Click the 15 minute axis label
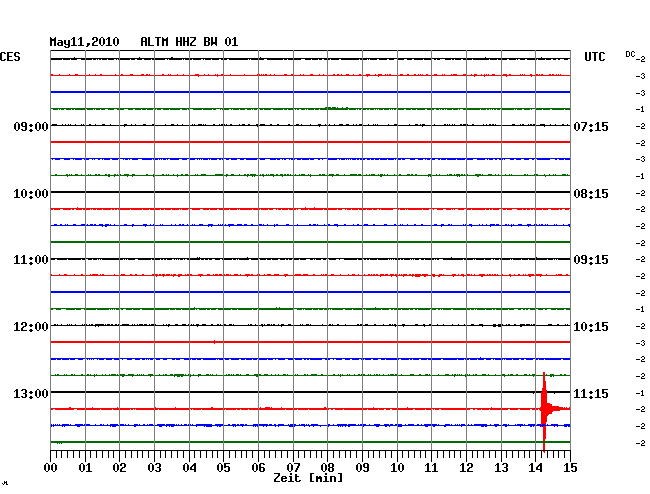650x494 pixels. click(570, 468)
